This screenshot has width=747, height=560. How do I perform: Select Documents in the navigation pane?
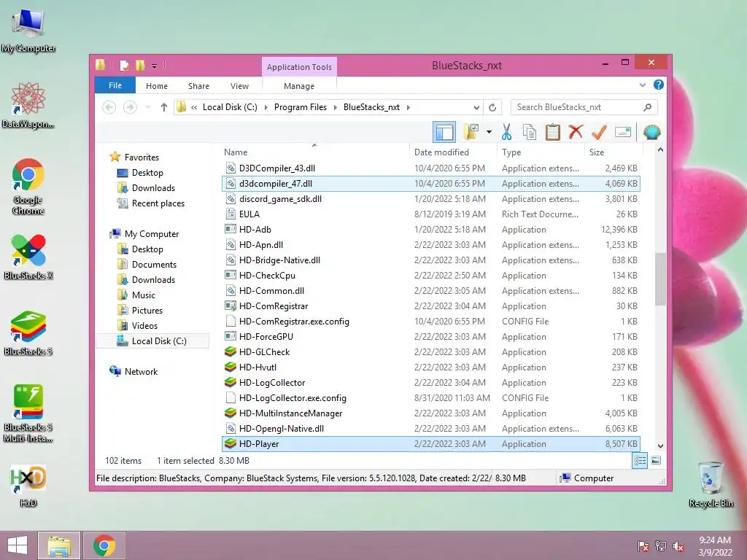pos(154,264)
